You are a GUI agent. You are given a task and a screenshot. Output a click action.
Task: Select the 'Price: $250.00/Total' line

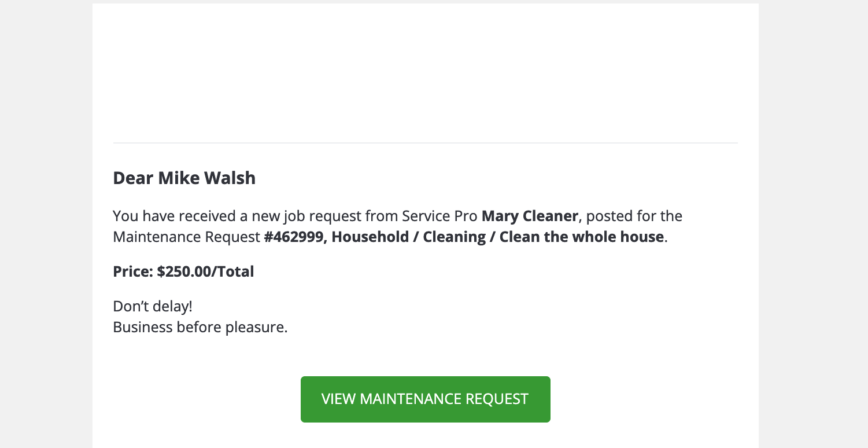[183, 271]
